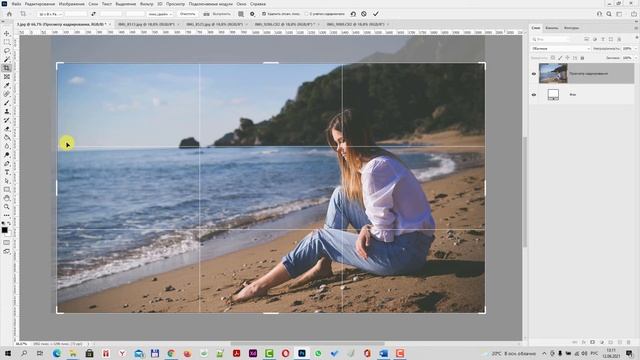Open the Окно menu
Viewport: 640px width, 360px height.
[x=241, y=4]
